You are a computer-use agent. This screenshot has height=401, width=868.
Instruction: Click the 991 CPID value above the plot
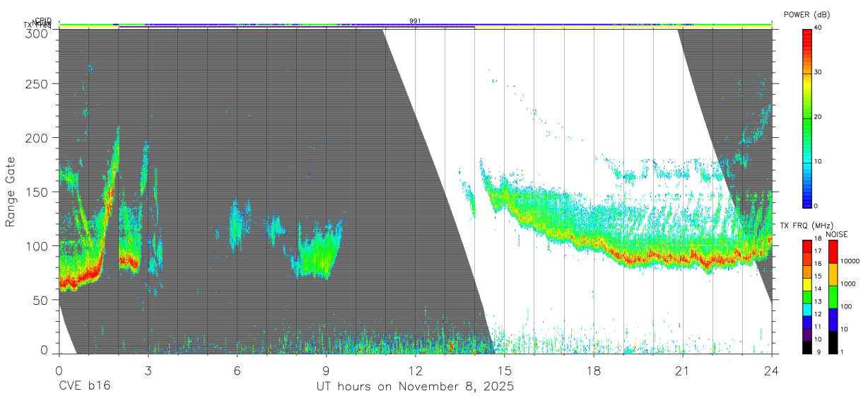[x=416, y=21]
